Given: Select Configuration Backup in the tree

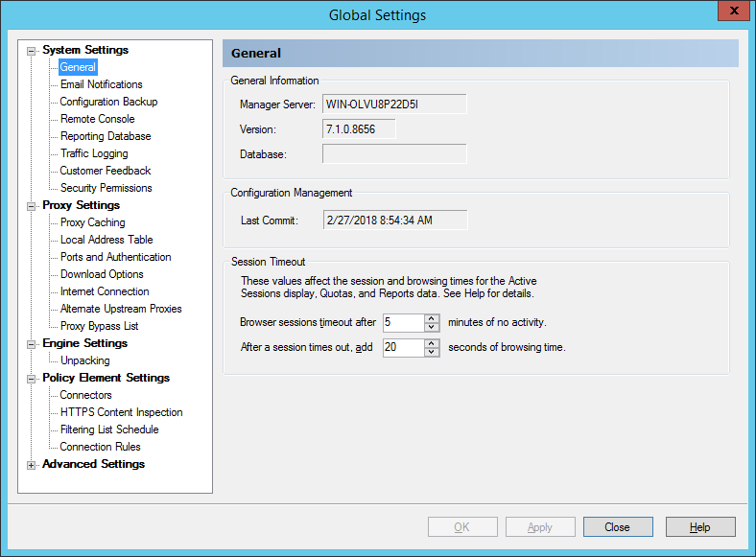Looking at the screenshot, I should (108, 102).
